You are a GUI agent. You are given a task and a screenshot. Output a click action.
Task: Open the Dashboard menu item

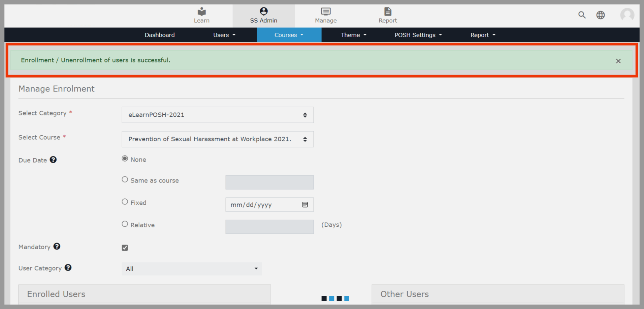click(x=160, y=35)
